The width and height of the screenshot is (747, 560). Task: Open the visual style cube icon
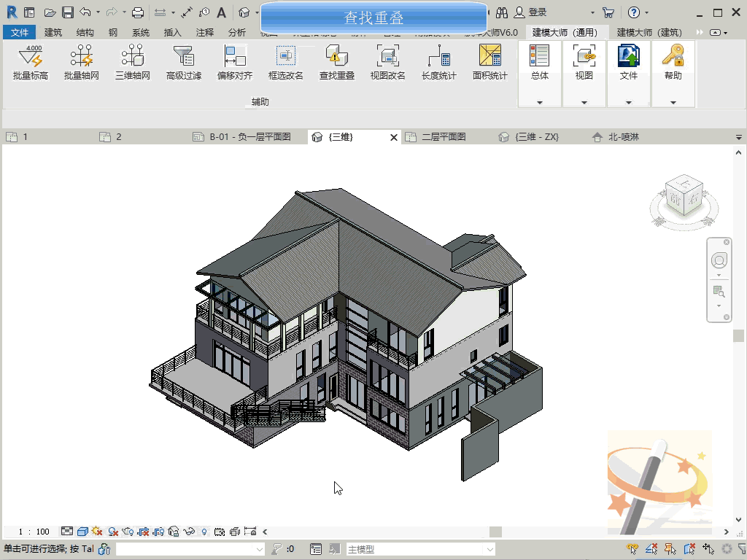[x=82, y=532]
